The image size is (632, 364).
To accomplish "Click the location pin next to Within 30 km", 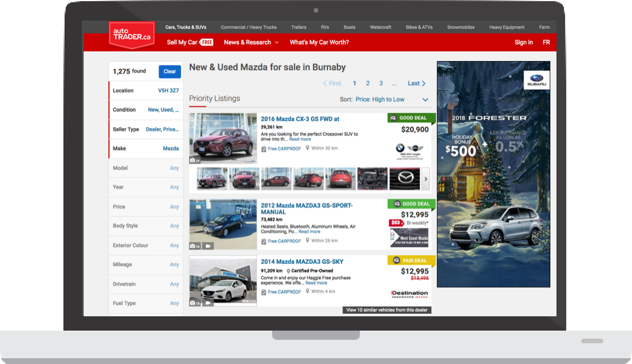I will [x=307, y=148].
